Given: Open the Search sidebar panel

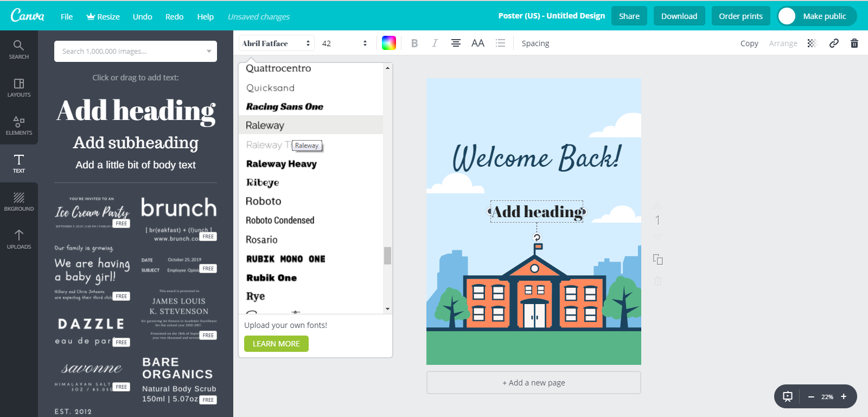Looking at the screenshot, I should (x=19, y=49).
